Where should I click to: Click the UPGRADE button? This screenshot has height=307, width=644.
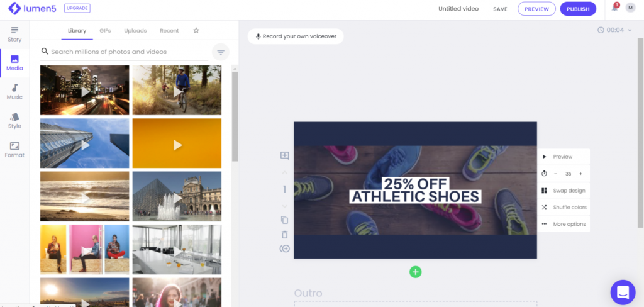[x=77, y=8]
